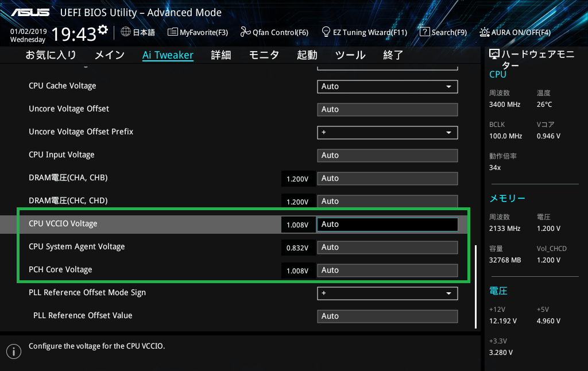Click the 2133 MHz memory frequency value
588x371 pixels.
[505, 229]
